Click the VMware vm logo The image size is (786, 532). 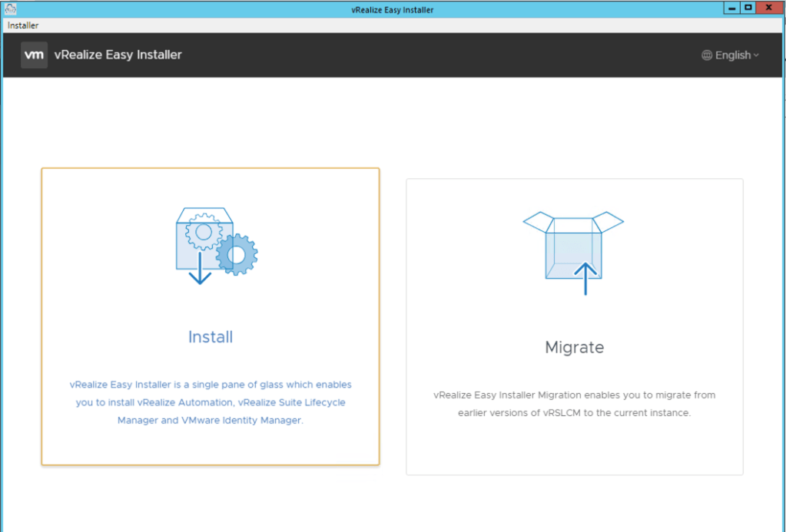tap(34, 55)
